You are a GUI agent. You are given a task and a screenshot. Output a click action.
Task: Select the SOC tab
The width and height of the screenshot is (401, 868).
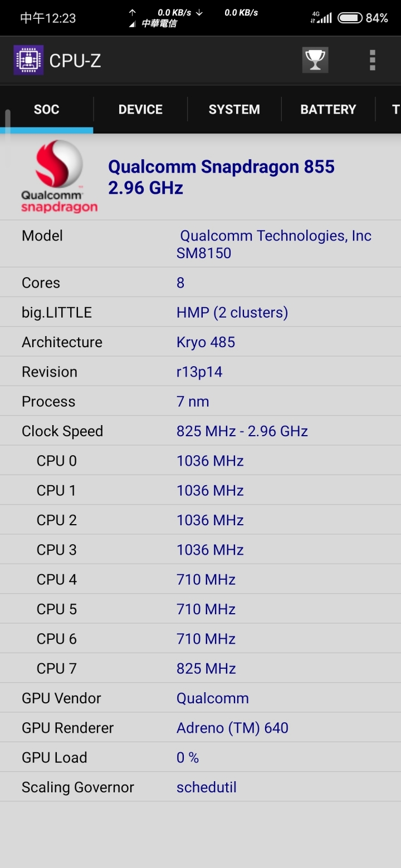click(47, 109)
